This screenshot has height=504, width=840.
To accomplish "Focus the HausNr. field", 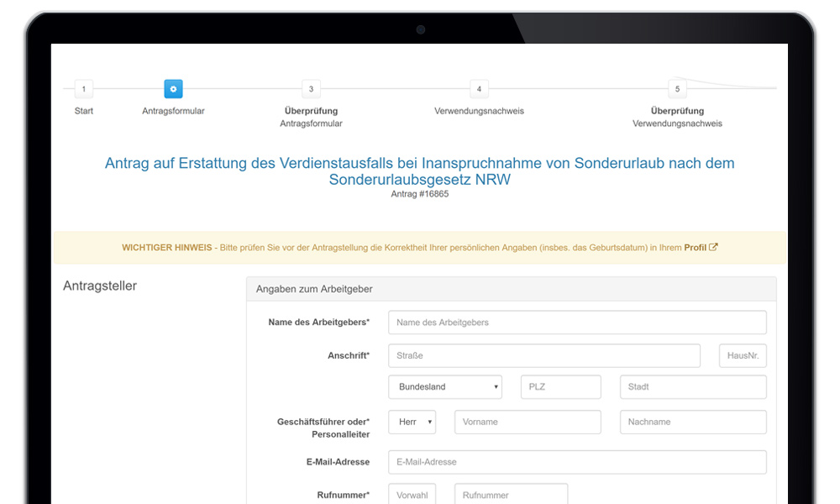I will pos(743,355).
